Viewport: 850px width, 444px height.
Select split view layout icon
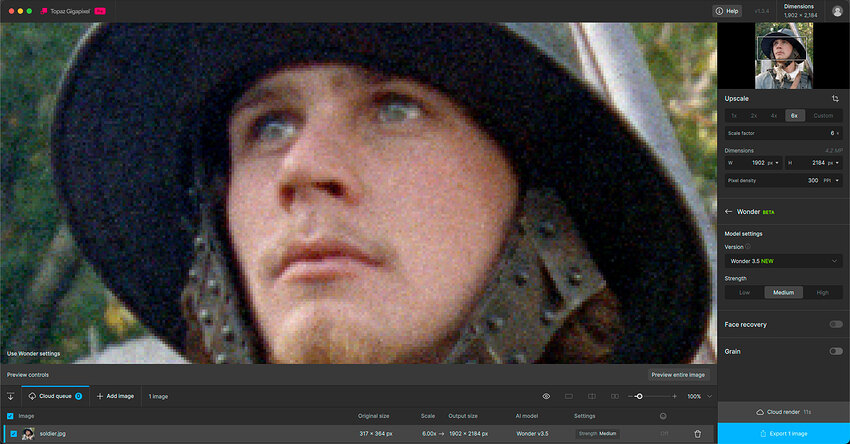coord(591,396)
